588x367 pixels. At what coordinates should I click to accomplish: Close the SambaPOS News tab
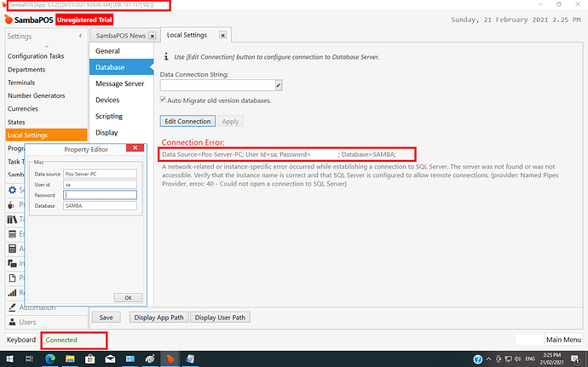[153, 36]
